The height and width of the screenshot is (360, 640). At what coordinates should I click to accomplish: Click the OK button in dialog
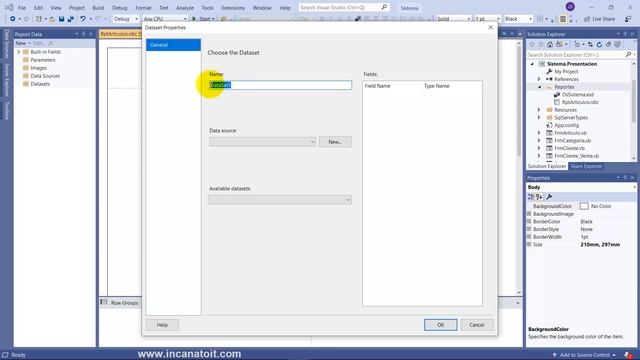[x=440, y=325]
